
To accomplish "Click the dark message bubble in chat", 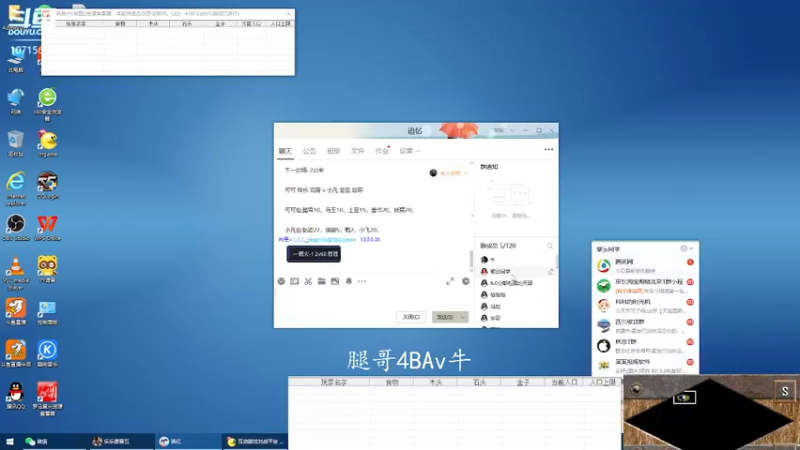I will tap(313, 254).
